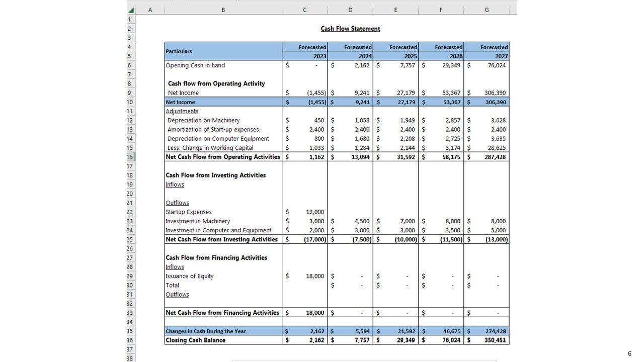The height and width of the screenshot is (362, 644).
Task: Click Net Cash Flow from Operating Activities label
Action: [223, 157]
